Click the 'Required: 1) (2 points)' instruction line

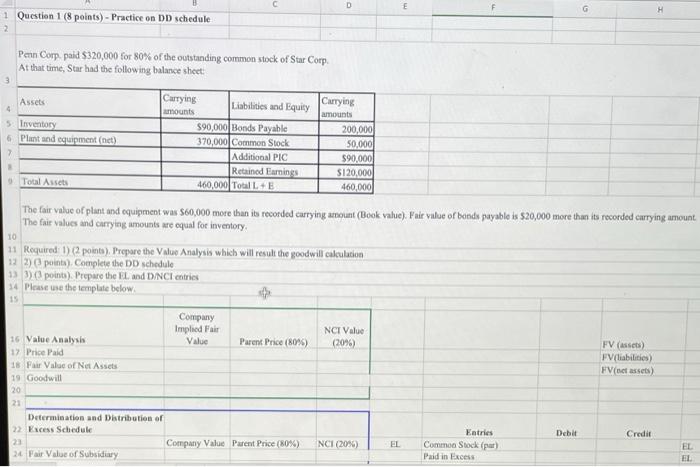[x=193, y=252]
